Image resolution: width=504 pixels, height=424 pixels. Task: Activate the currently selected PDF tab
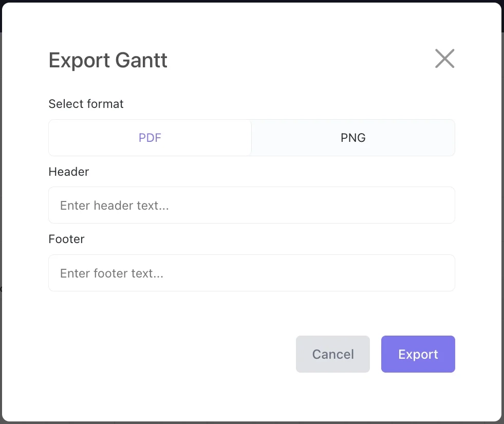[x=150, y=137]
